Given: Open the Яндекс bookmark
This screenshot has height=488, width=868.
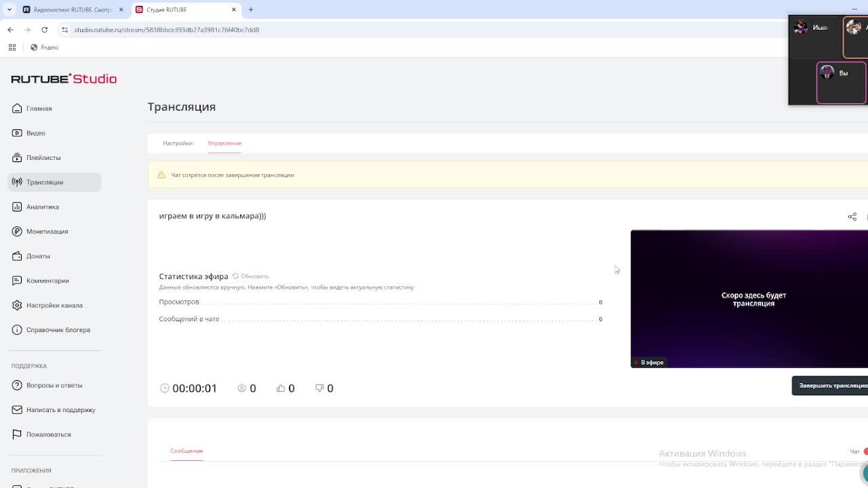Looking at the screenshot, I should pos(45,47).
